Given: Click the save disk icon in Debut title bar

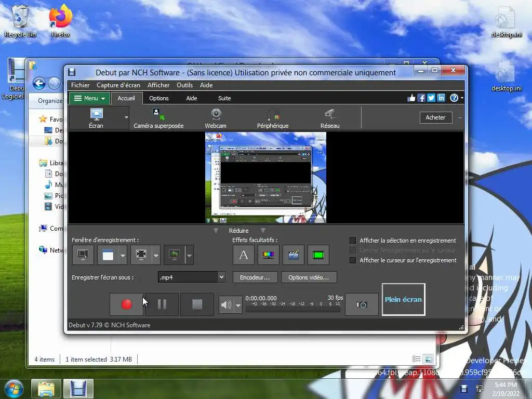Looking at the screenshot, I should pyautogui.click(x=72, y=72).
